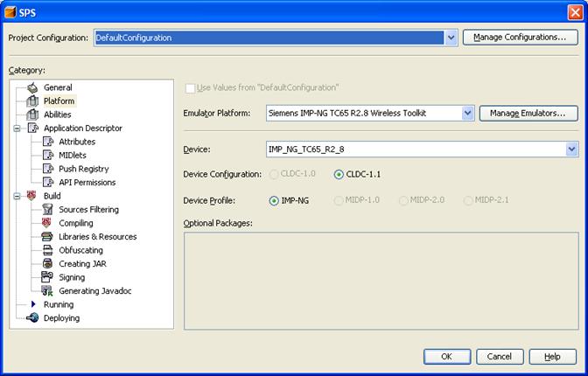
Task: Select the IMP-NG device profile
Action: [274, 200]
